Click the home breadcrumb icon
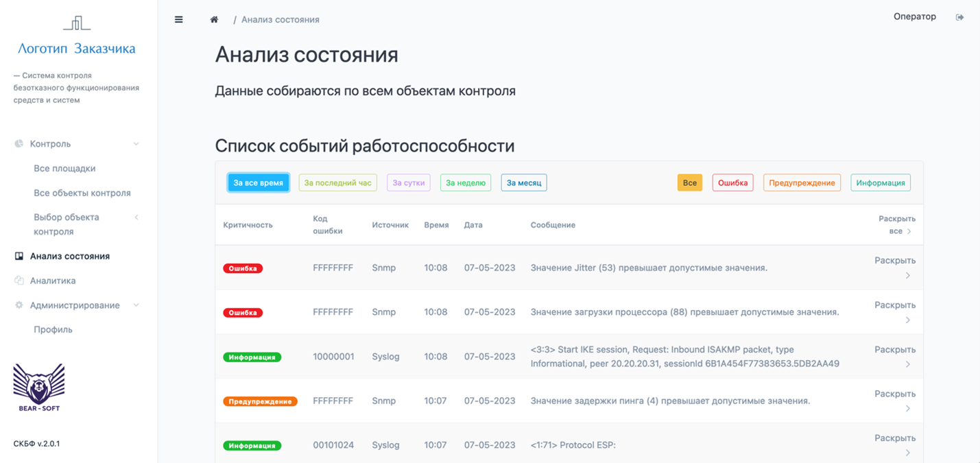This screenshot has width=980, height=463. coord(214,19)
